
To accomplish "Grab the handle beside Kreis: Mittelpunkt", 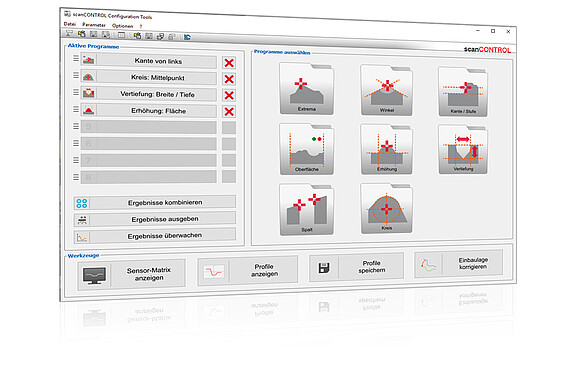I will (76, 75).
